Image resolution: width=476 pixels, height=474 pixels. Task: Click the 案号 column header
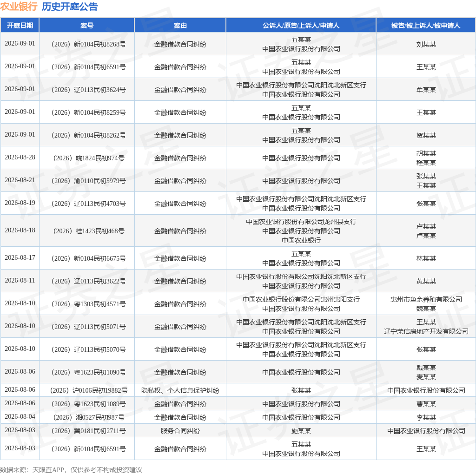(x=87, y=26)
